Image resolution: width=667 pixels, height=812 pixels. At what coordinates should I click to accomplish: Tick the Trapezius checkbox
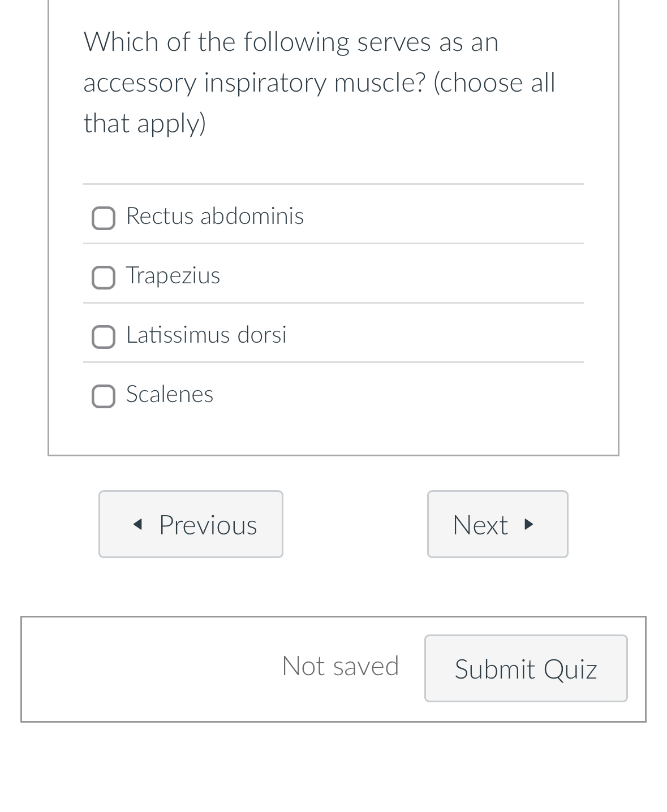[x=104, y=278]
